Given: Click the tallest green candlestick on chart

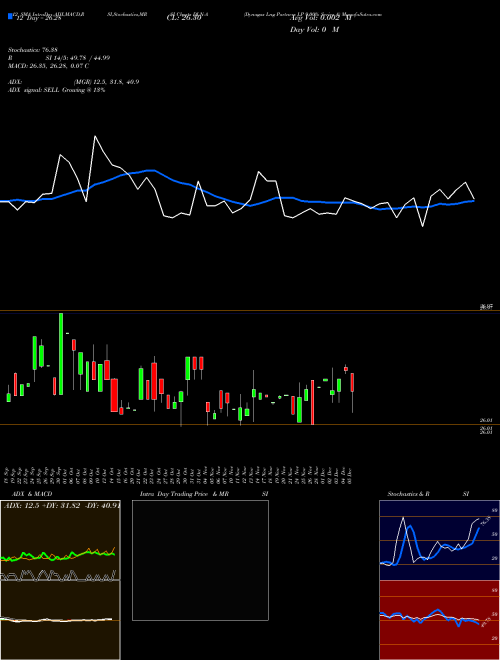Looking at the screenshot, I should coord(61,354).
